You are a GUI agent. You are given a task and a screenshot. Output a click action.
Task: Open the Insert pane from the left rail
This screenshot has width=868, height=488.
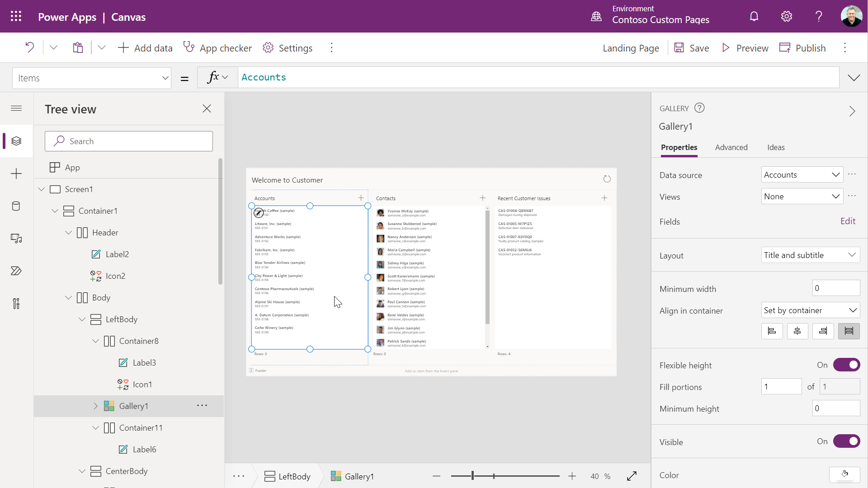click(x=16, y=174)
